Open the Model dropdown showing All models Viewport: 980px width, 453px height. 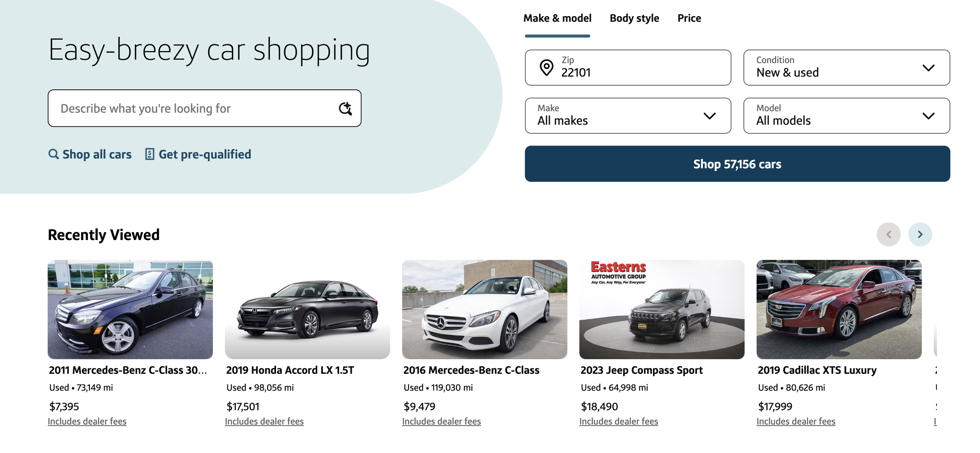[x=846, y=116]
